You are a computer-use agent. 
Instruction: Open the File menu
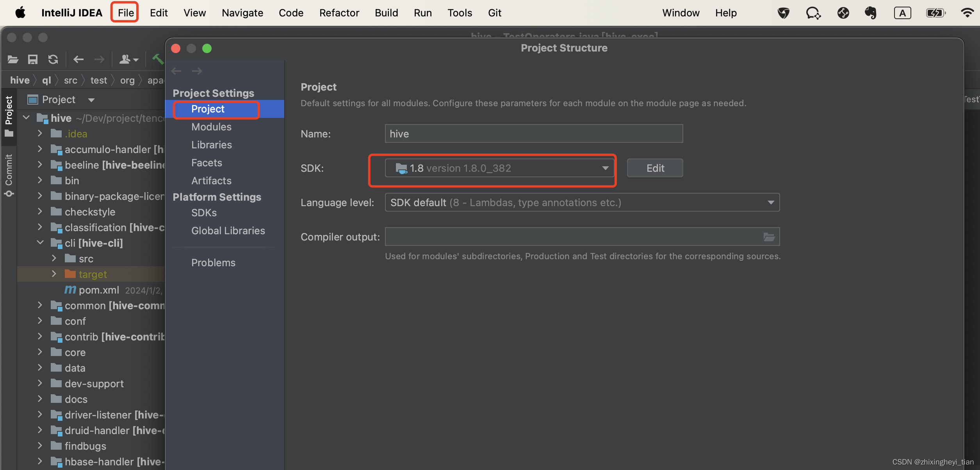click(x=126, y=13)
